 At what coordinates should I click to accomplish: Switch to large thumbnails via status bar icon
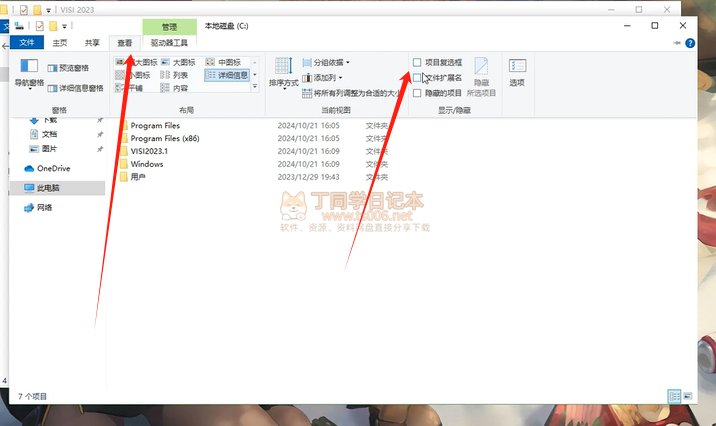click(688, 396)
